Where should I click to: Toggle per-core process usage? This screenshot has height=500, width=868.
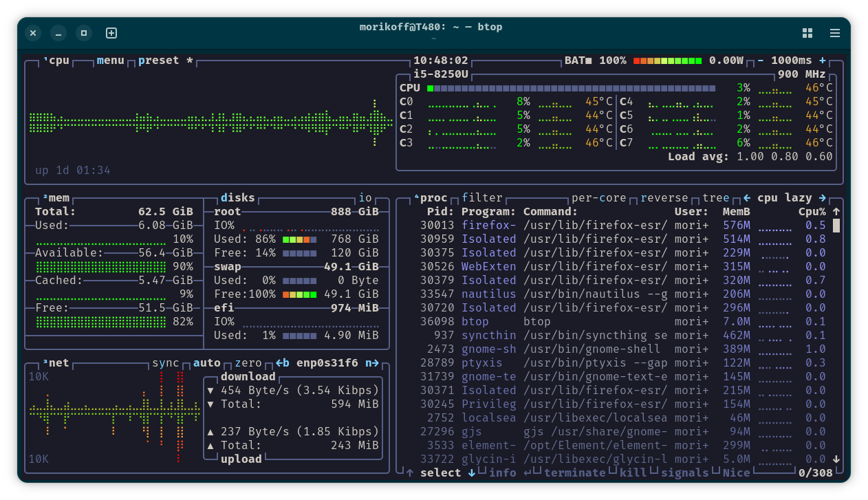point(599,198)
